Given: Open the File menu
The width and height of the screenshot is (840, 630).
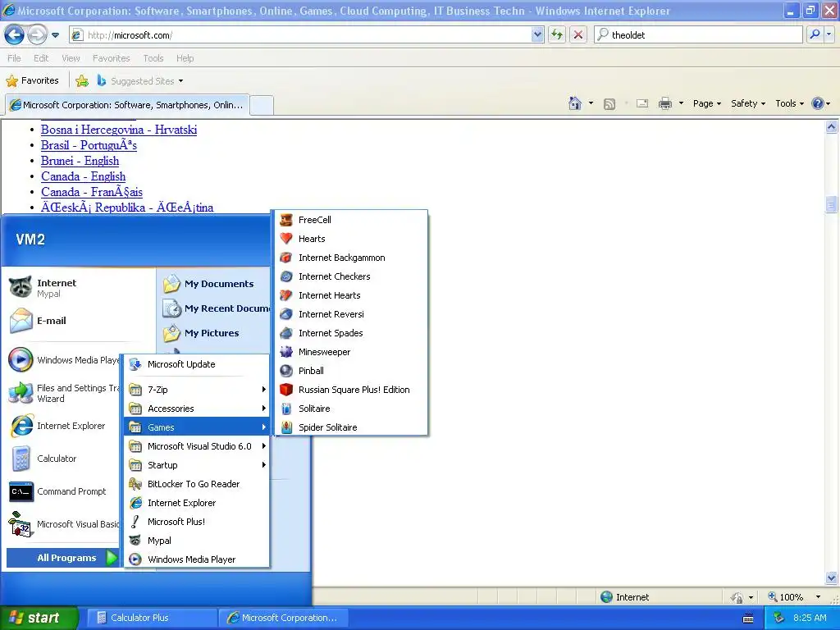Looking at the screenshot, I should 15,58.
